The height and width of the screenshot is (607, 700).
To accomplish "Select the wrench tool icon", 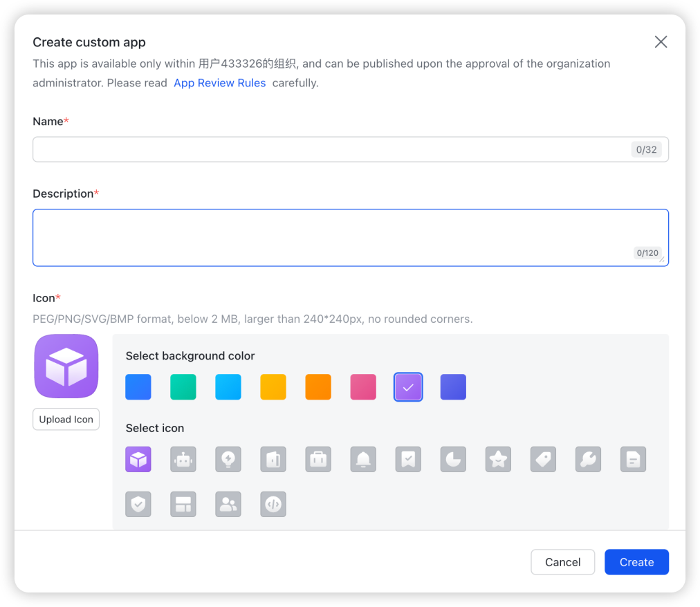I will (x=588, y=459).
